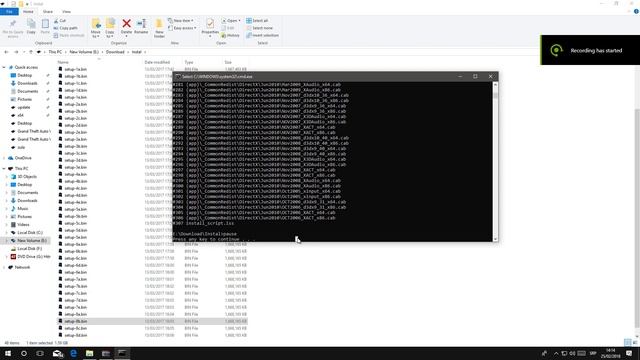Click the Copy icon in ribbon

(x=31, y=27)
